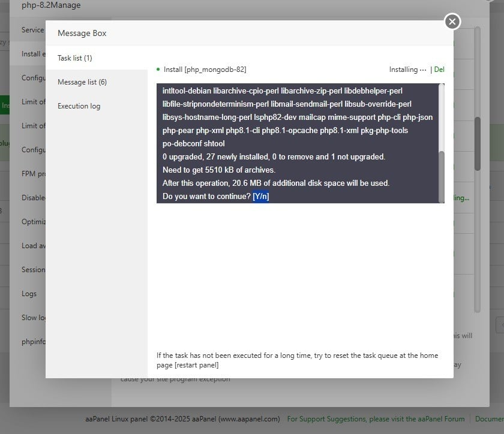This screenshot has width=504, height=434.
Task: Delete the php_mongodb-82 install task via Del
Action: [x=439, y=70]
